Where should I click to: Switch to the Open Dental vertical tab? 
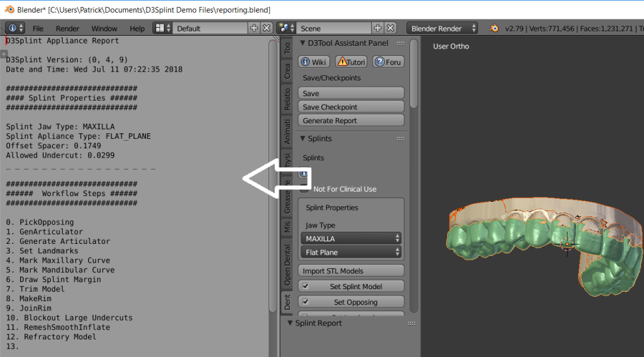click(287, 265)
